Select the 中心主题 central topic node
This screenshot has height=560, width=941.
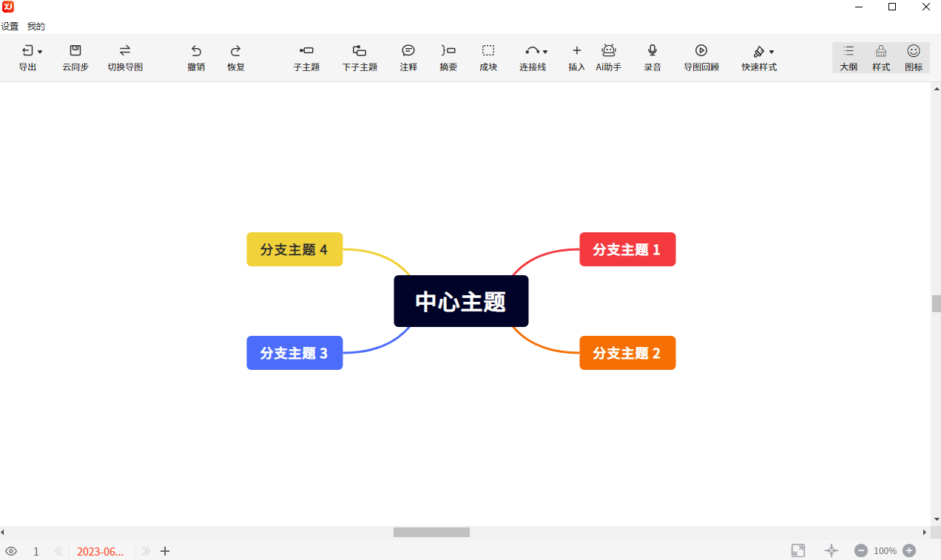461,301
